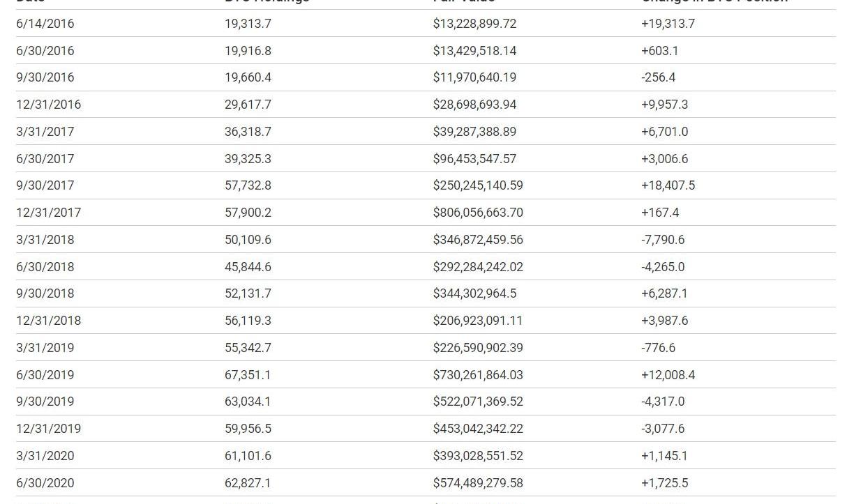This screenshot has width=847, height=504.
Task: Select the $806,056,663.70 fair value
Action: click(478, 213)
